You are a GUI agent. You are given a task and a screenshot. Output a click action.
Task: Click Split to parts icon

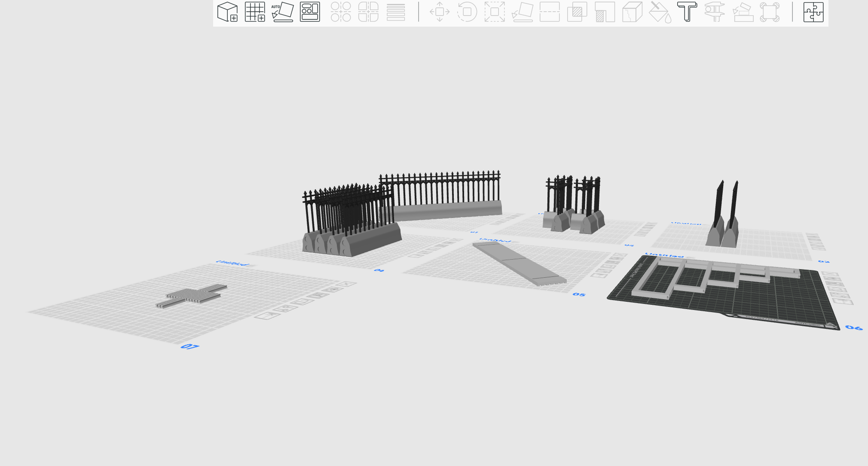pyautogui.click(x=368, y=12)
